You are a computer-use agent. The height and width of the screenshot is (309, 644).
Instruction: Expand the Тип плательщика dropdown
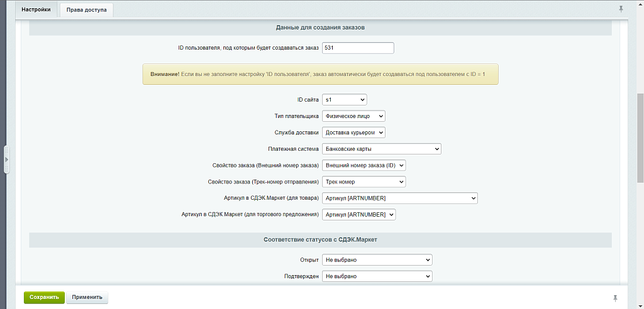pos(353,116)
